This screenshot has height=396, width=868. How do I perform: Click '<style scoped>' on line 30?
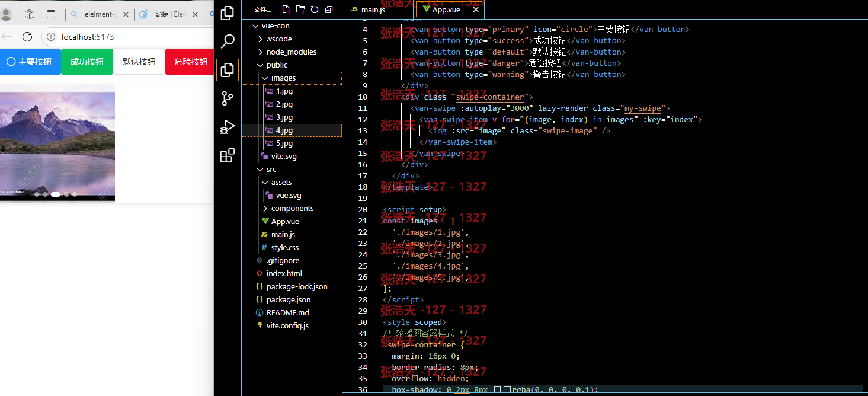pyautogui.click(x=414, y=322)
